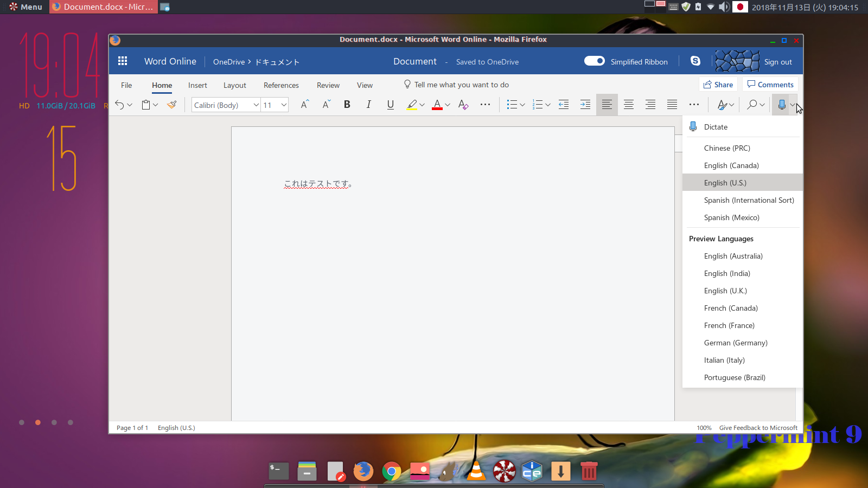Open the Comments pane
The height and width of the screenshot is (488, 868).
coord(770,85)
